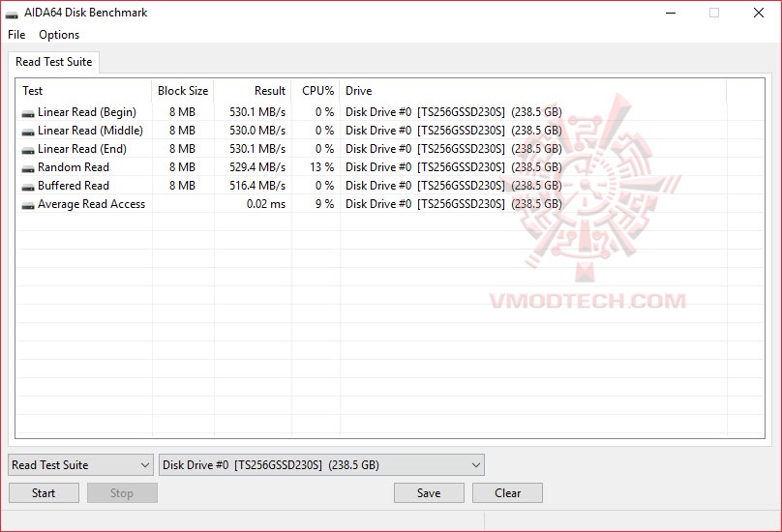Image resolution: width=782 pixels, height=532 pixels.
Task: Select the Random Read row label
Action: point(74,167)
